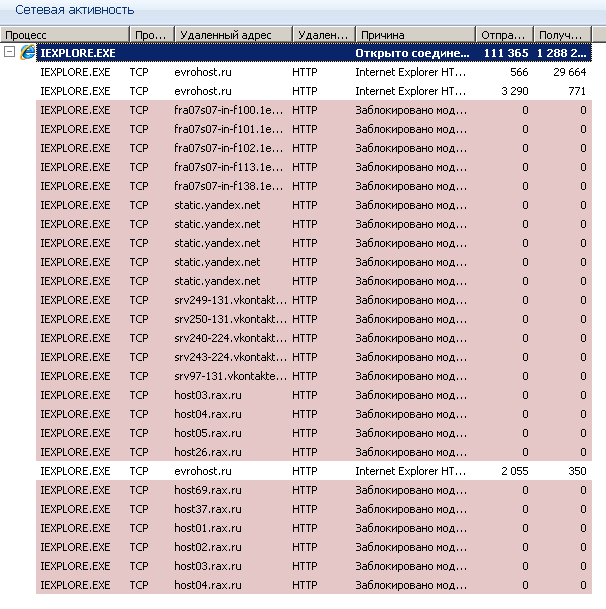This screenshot has width=606, height=609.
Task: Click the Internet Explorer icon in the group row
Action: [x=28, y=52]
